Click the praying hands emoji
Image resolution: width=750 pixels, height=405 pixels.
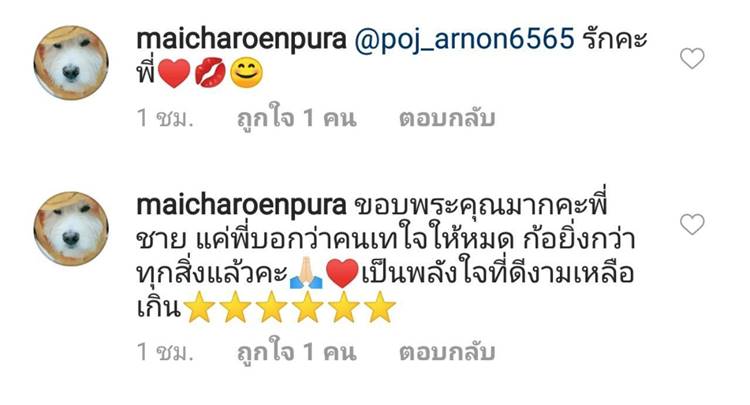point(306,273)
